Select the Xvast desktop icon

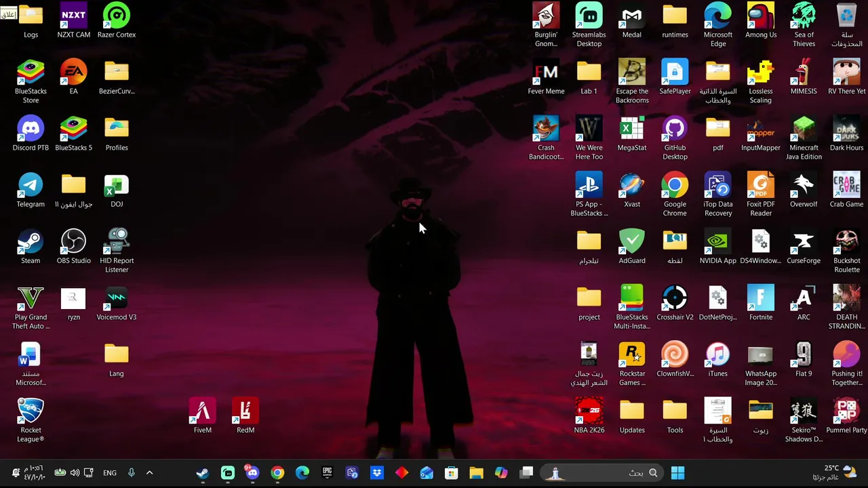(x=631, y=190)
